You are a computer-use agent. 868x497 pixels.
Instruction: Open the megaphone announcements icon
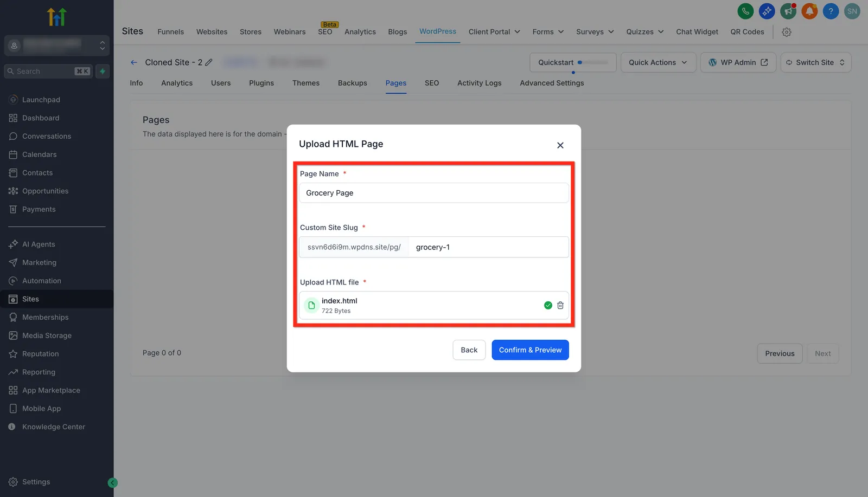click(x=788, y=11)
